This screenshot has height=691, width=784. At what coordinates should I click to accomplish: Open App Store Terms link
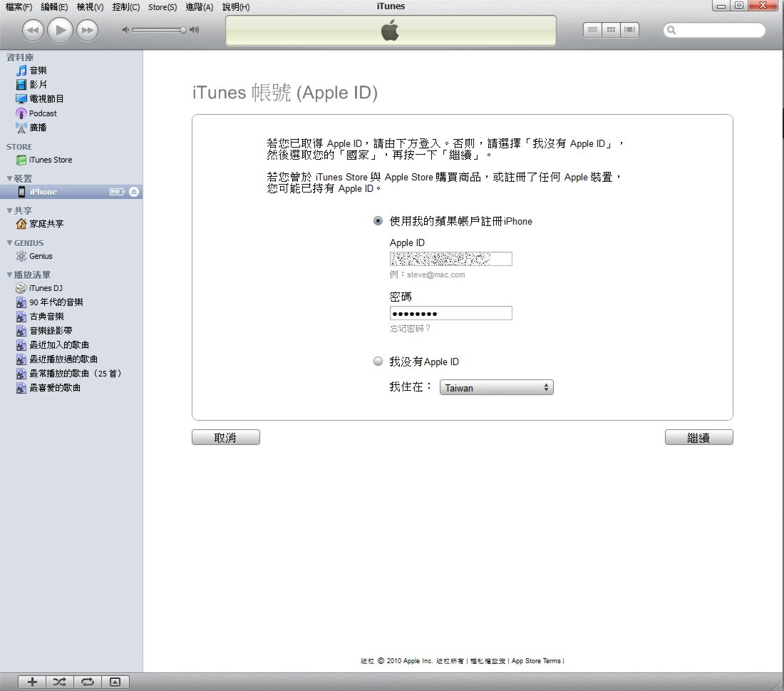pyautogui.click(x=536, y=661)
